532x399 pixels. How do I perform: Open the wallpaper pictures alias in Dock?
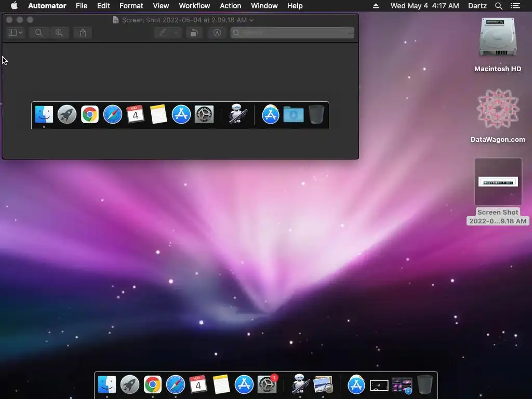402,385
